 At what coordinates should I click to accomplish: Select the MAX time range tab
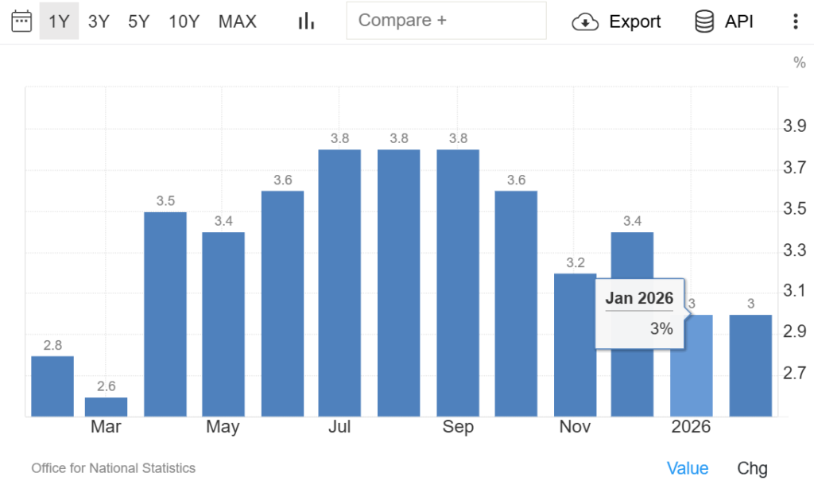click(x=237, y=21)
